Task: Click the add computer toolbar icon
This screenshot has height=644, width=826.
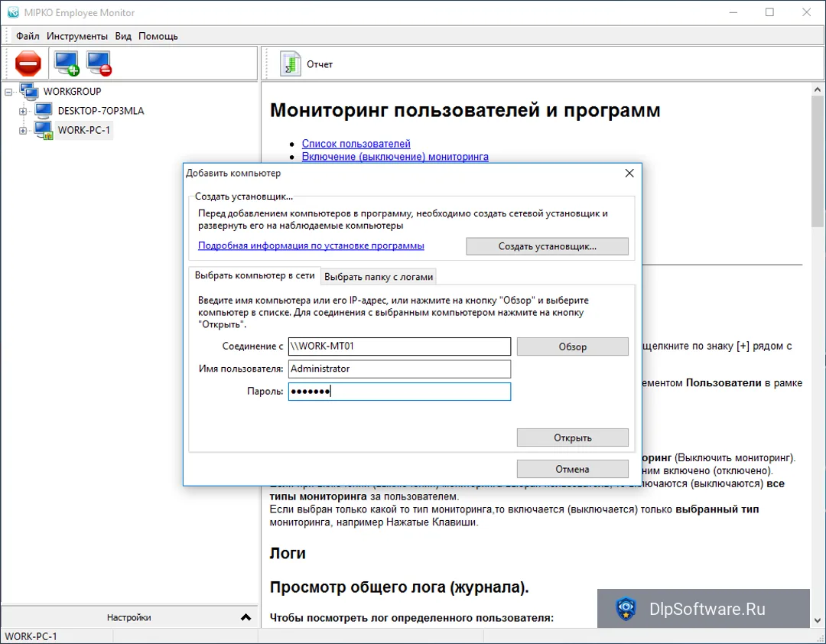Action: pos(67,63)
